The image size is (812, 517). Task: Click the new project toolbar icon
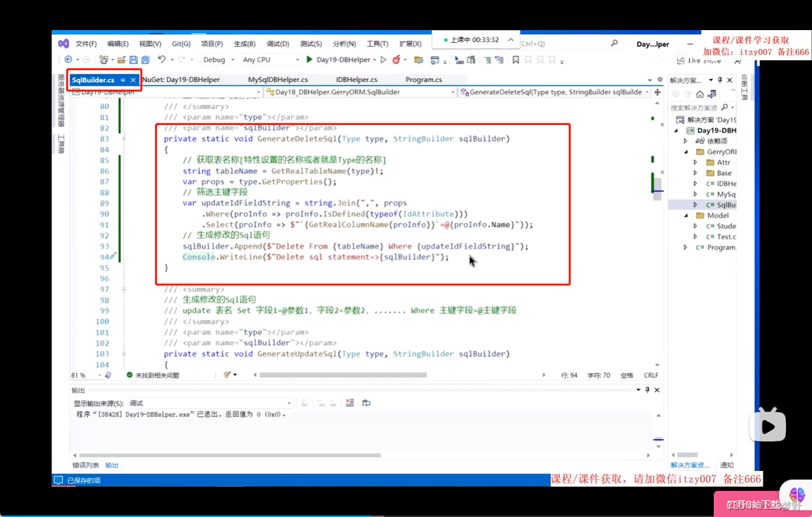coord(105,60)
